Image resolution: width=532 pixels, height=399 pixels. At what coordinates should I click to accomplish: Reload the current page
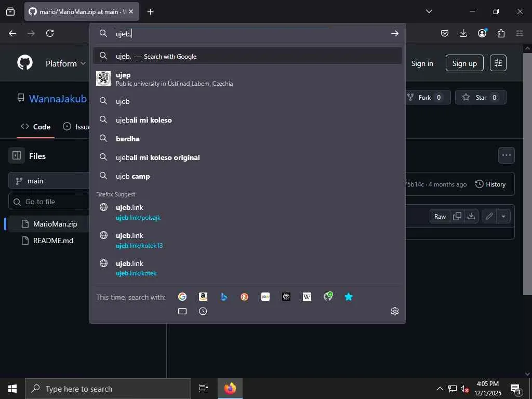(50, 33)
